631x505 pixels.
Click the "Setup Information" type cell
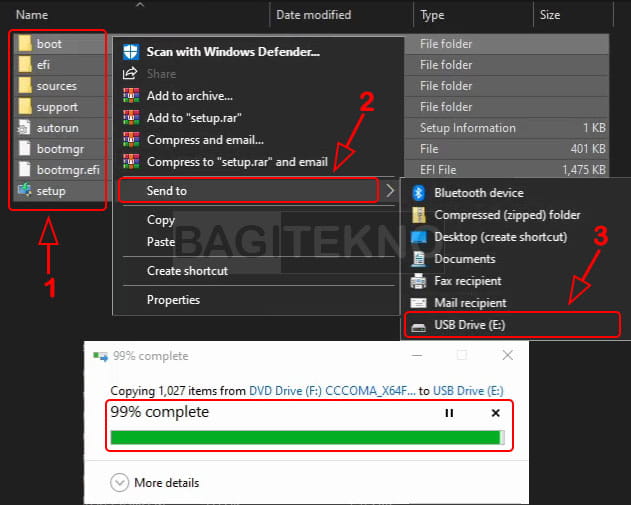click(468, 128)
